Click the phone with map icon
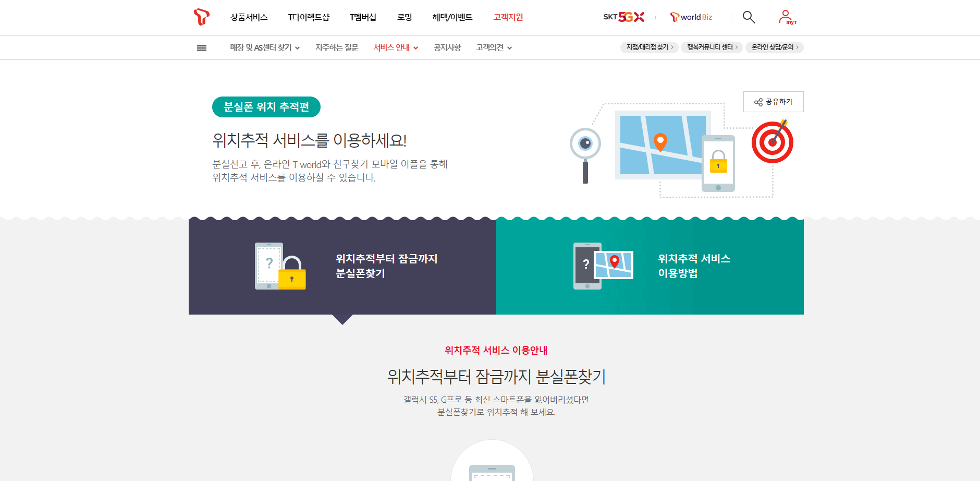The height and width of the screenshot is (481, 980). pyautogui.click(x=603, y=266)
